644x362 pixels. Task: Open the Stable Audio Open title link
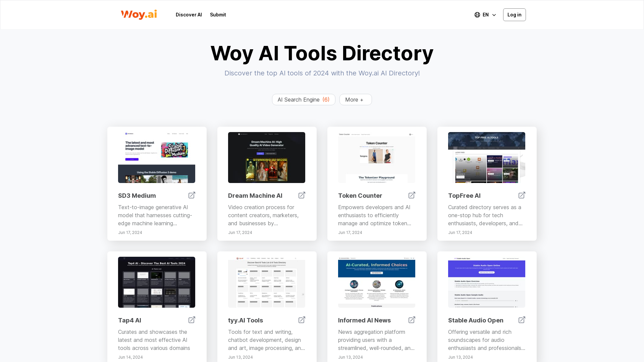(x=476, y=320)
